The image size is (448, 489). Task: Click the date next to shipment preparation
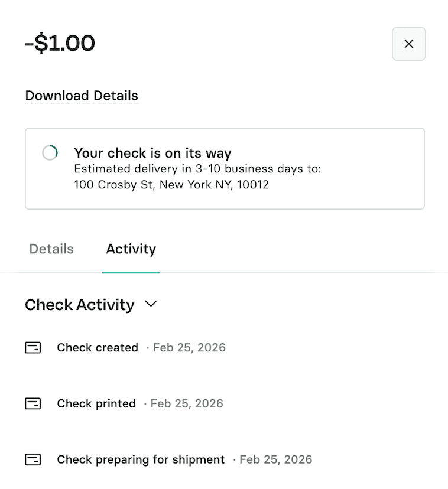coord(275,459)
